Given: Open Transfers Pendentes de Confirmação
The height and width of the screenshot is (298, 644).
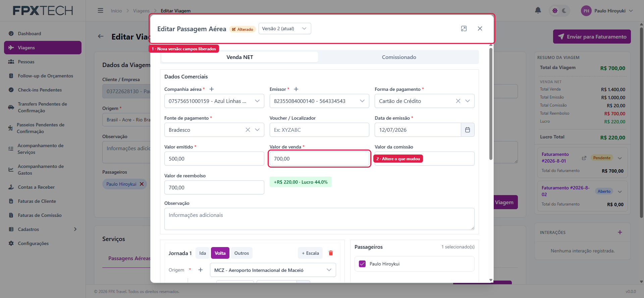Looking at the screenshot, I should point(43,107).
